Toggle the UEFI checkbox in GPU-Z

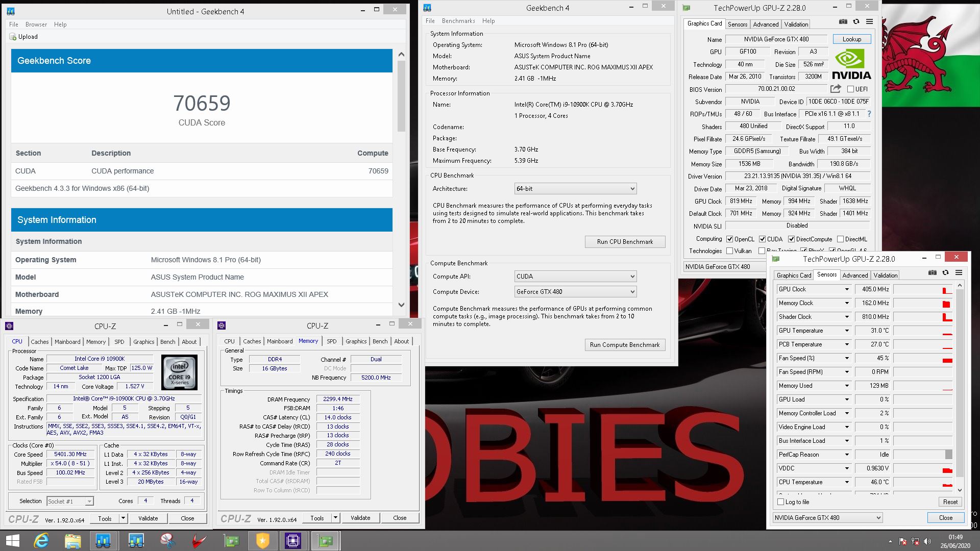pos(850,89)
